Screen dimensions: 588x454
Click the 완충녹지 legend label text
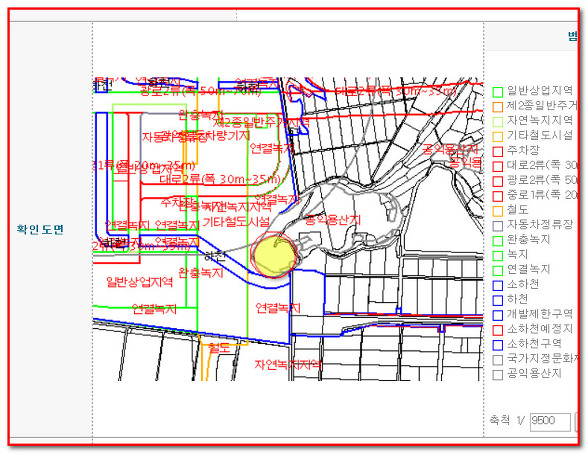point(528,239)
